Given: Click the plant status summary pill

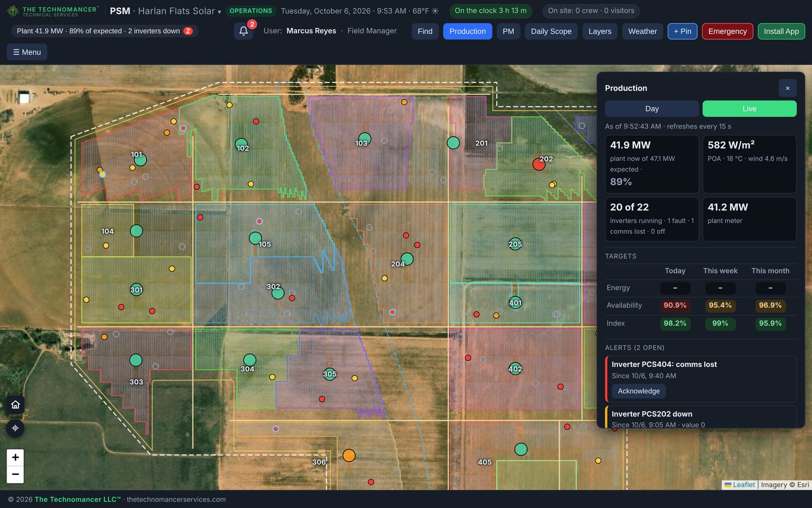Looking at the screenshot, I should point(105,31).
